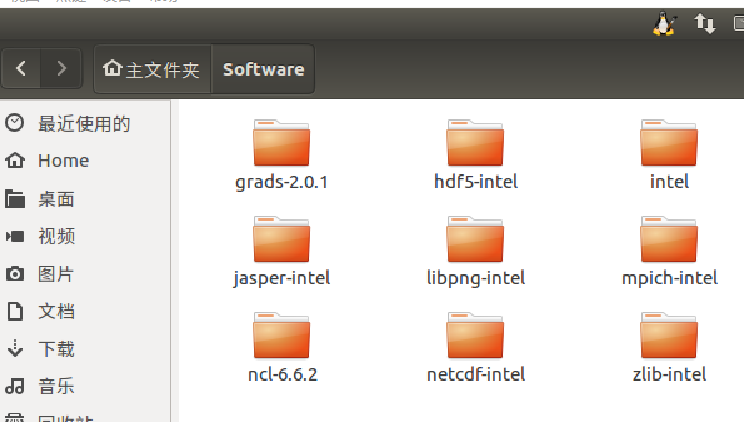The width and height of the screenshot is (744, 422).
Task: Open the hdf5-intel folder
Action: pos(475,144)
